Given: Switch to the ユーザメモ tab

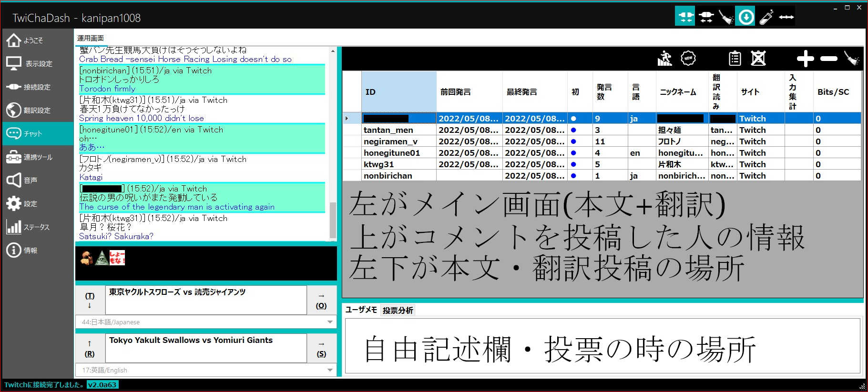Looking at the screenshot, I should pyautogui.click(x=361, y=310).
